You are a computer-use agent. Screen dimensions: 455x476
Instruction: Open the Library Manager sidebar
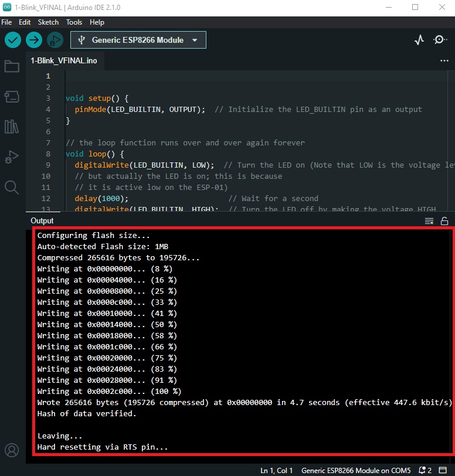click(x=12, y=127)
